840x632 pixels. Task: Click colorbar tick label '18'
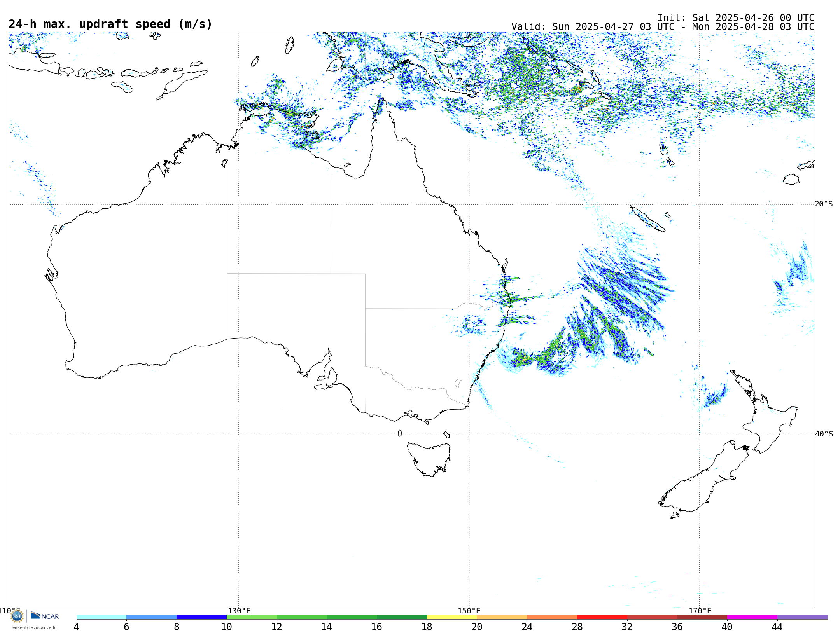click(x=427, y=627)
